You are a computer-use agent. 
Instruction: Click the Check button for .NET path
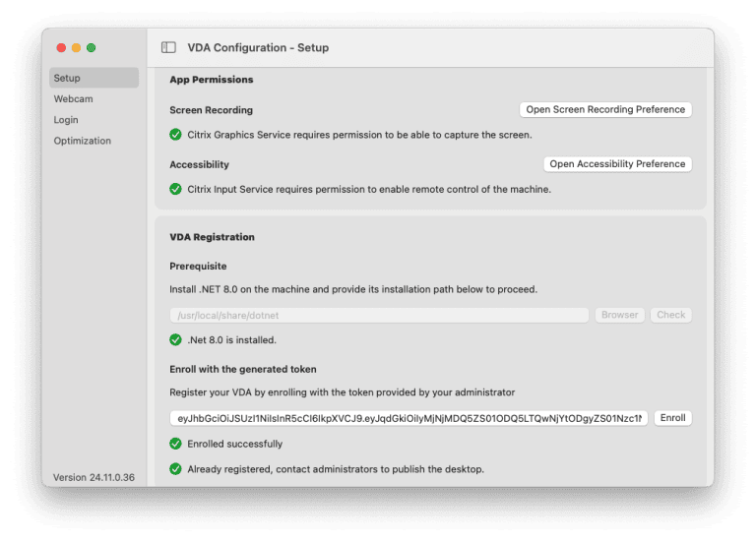(670, 315)
